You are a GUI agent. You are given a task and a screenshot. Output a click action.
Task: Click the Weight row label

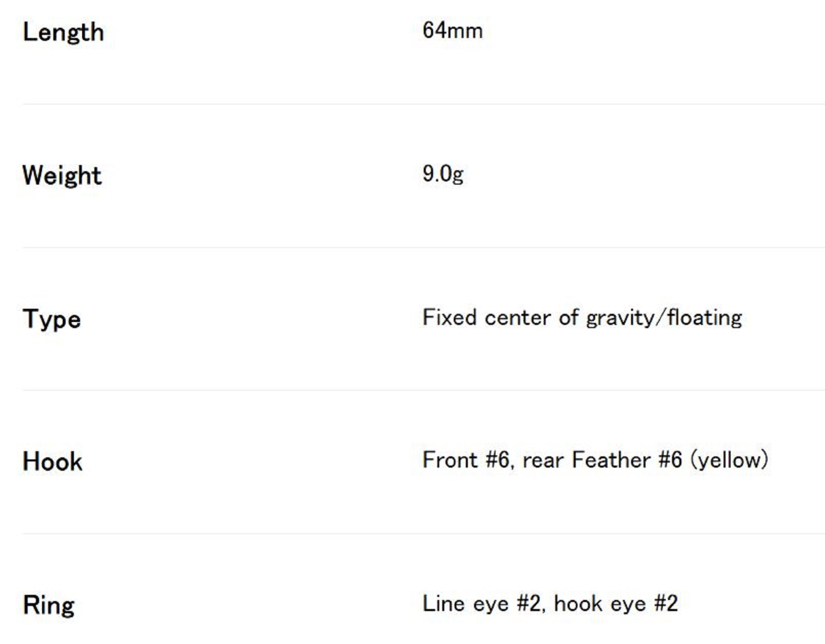point(62,176)
